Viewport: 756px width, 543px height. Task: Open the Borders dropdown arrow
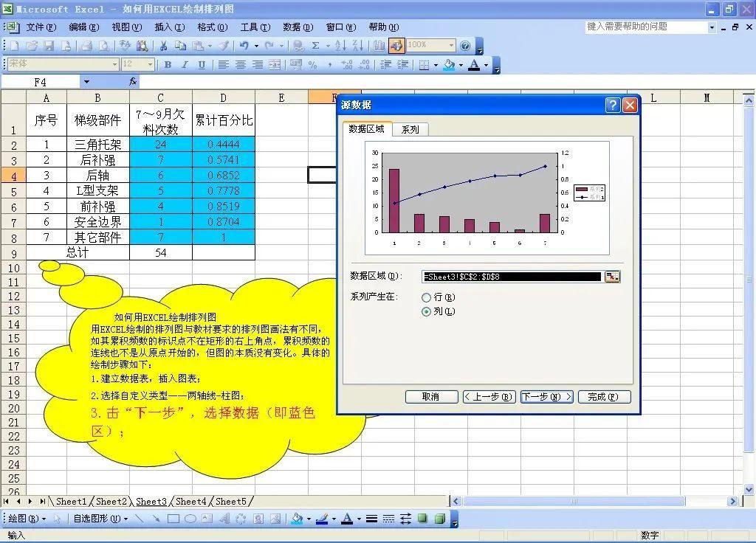(x=436, y=65)
